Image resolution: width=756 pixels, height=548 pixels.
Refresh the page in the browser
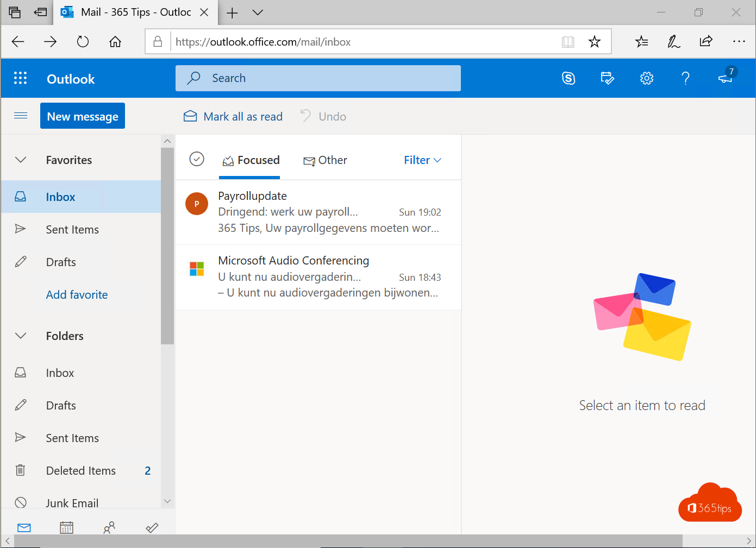click(83, 42)
